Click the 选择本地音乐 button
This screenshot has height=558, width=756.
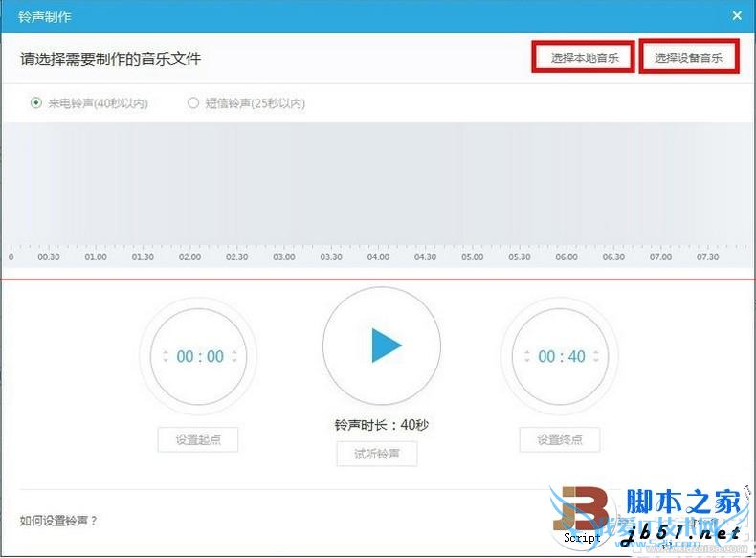584,57
